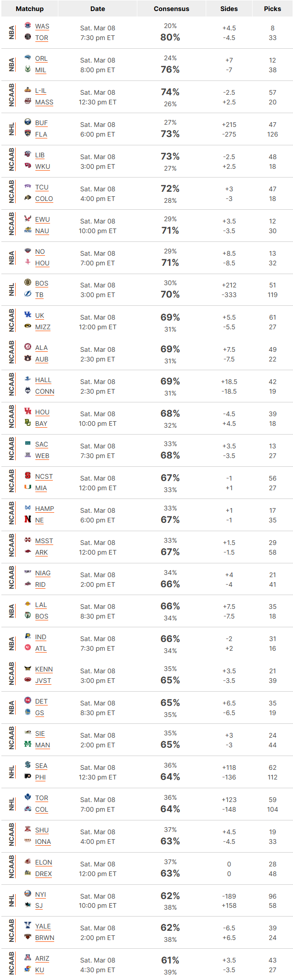This screenshot has height=980, width=293.
Task: Click the Buffalo Sabres logo beside BUF
Action: click(28, 122)
